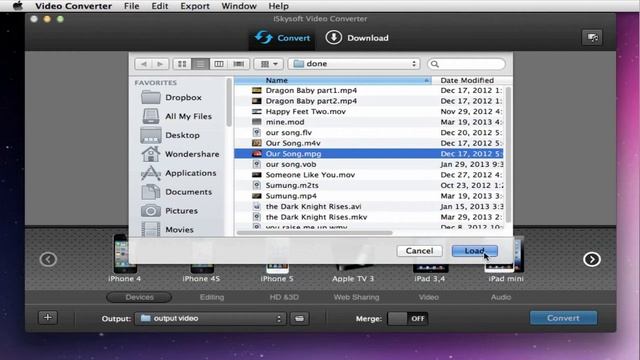Click the media browser icon at top right
Screen dimensions: 640x360
[592, 38]
